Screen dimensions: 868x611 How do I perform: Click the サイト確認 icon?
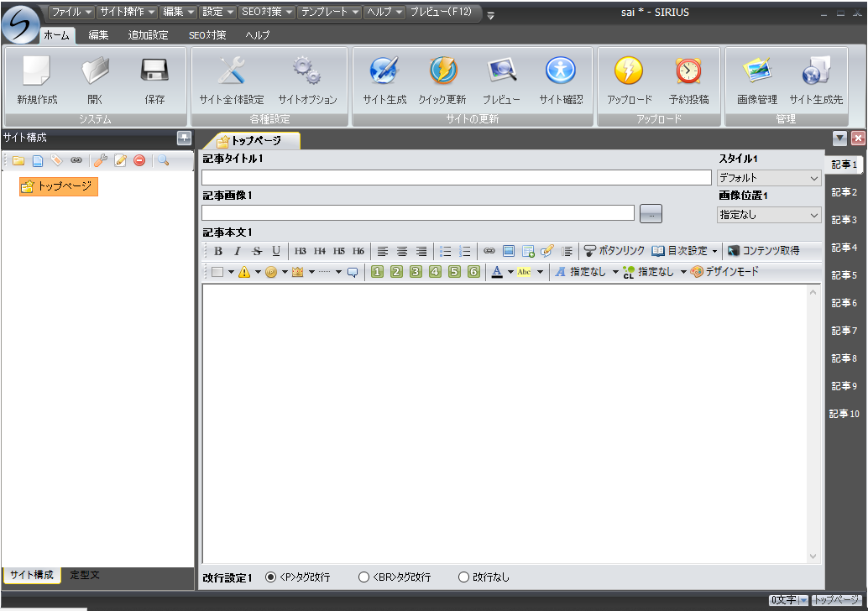click(x=561, y=70)
